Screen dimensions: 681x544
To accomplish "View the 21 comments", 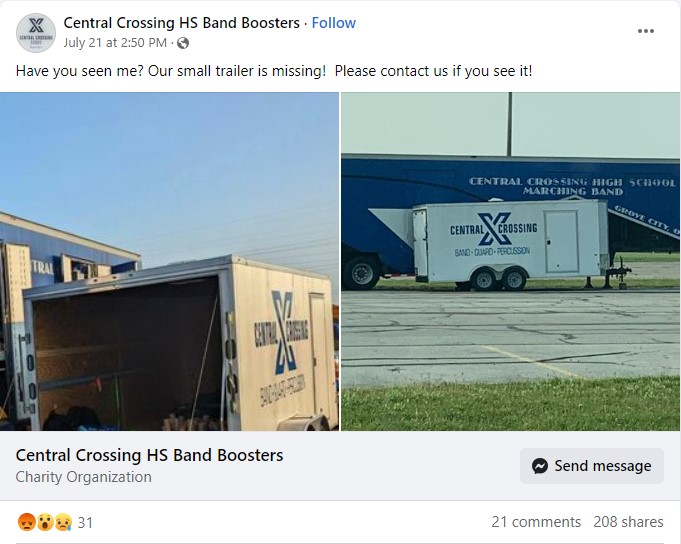I will click(536, 521).
